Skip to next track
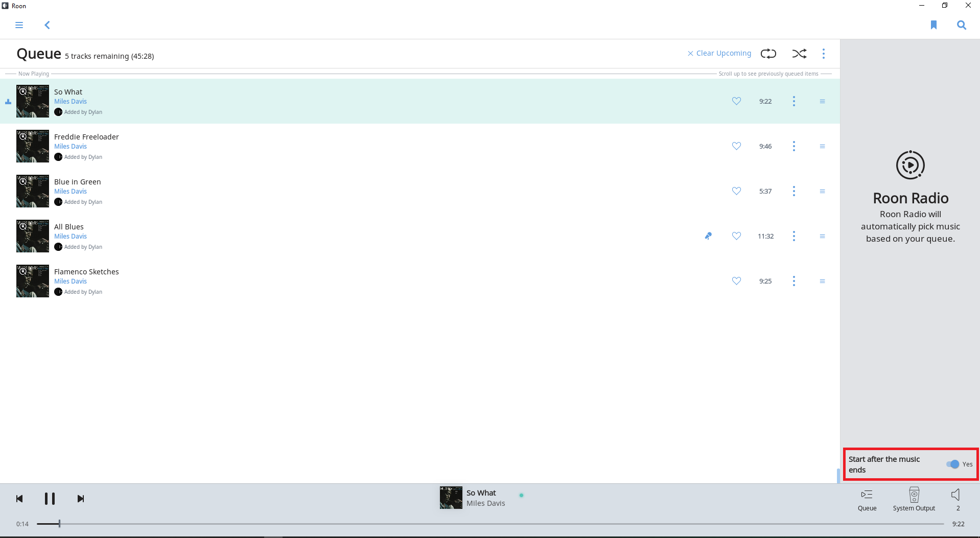980x538 pixels. pos(81,499)
